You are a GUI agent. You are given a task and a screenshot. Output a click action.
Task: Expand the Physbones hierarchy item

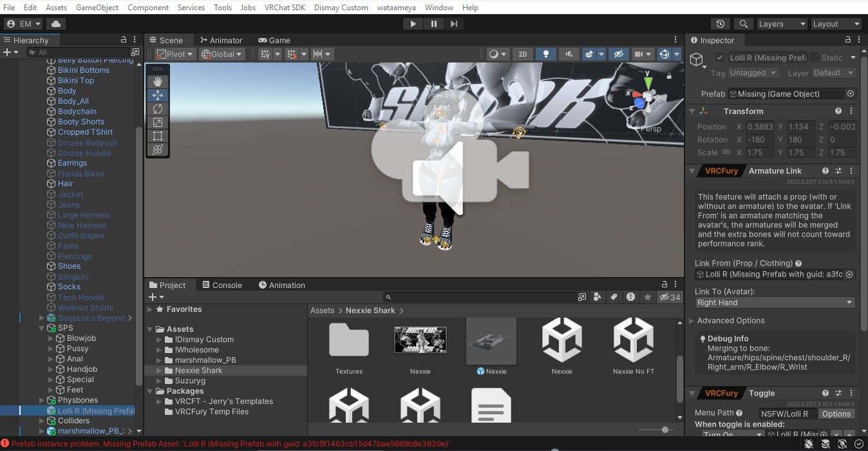42,400
